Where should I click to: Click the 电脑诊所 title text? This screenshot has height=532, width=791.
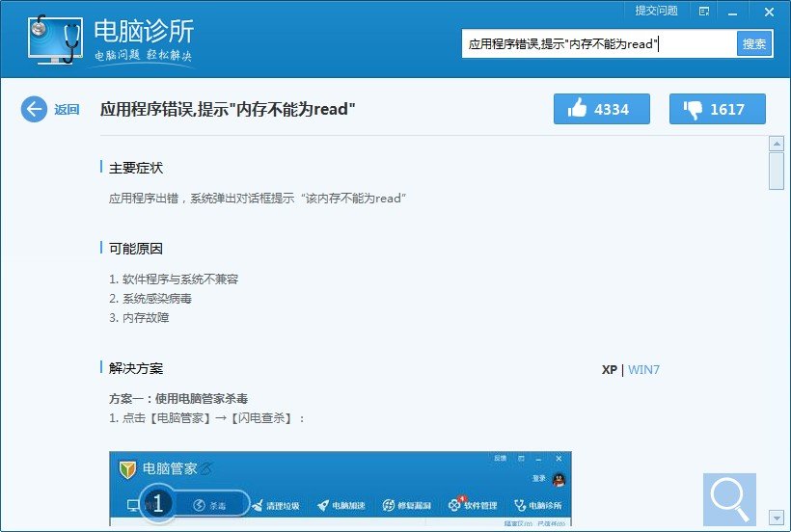pos(145,31)
